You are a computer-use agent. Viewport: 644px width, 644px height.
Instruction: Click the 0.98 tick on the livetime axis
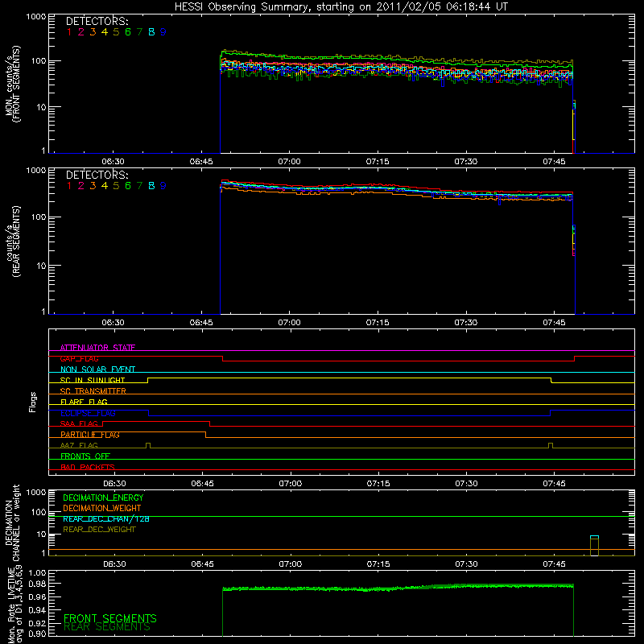click(x=37, y=584)
